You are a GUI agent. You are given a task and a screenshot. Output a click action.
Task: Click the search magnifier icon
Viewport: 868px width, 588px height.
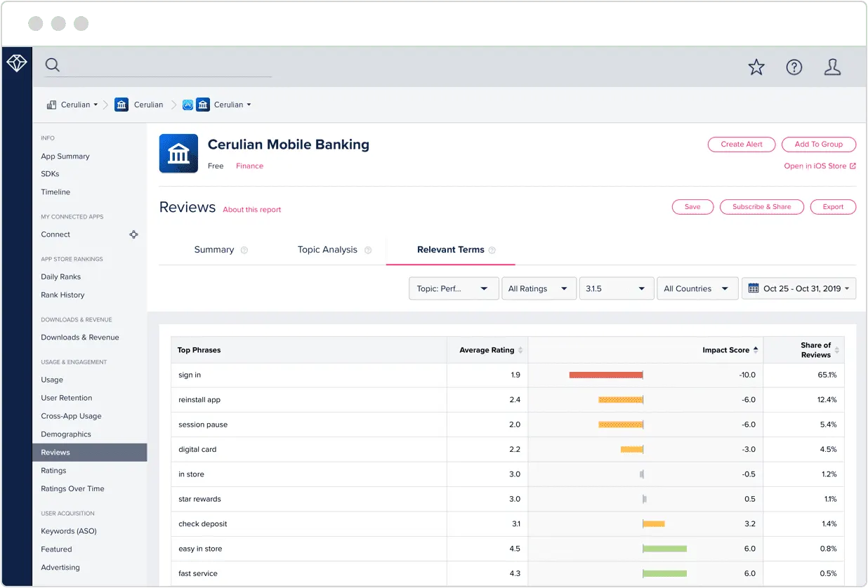coord(53,65)
